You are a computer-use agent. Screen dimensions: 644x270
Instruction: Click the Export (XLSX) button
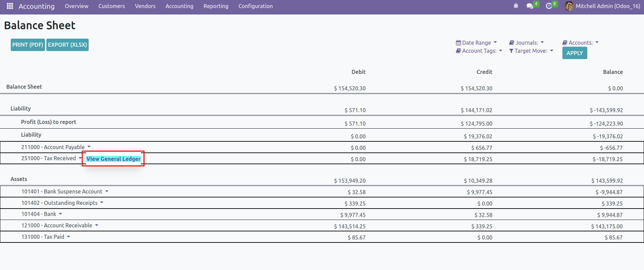pos(67,45)
